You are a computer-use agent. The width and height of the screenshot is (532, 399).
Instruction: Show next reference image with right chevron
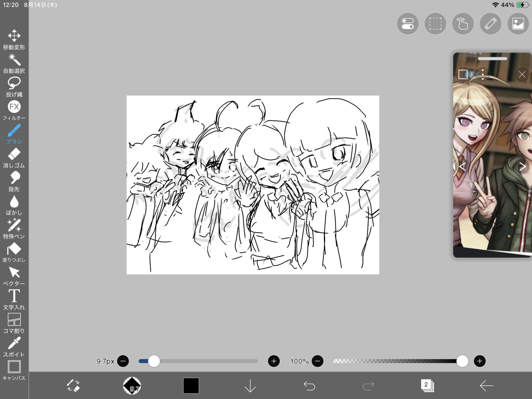click(522, 167)
